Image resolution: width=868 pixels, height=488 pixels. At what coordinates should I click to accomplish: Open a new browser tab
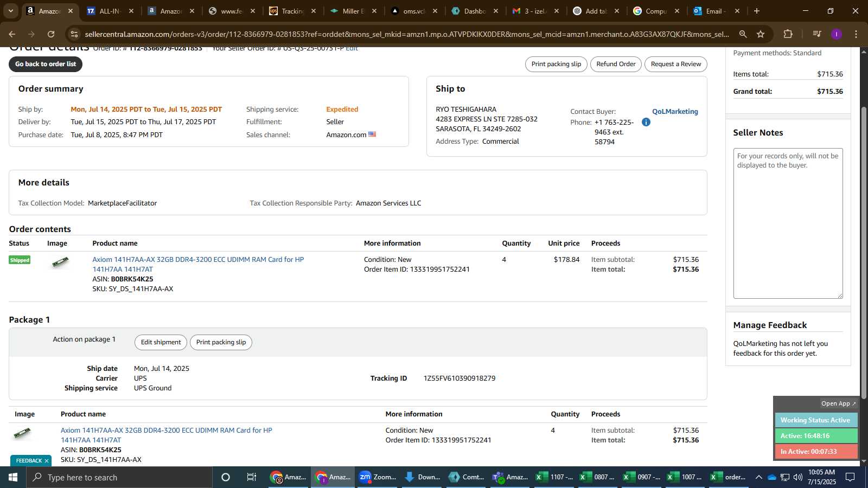pyautogui.click(x=757, y=11)
